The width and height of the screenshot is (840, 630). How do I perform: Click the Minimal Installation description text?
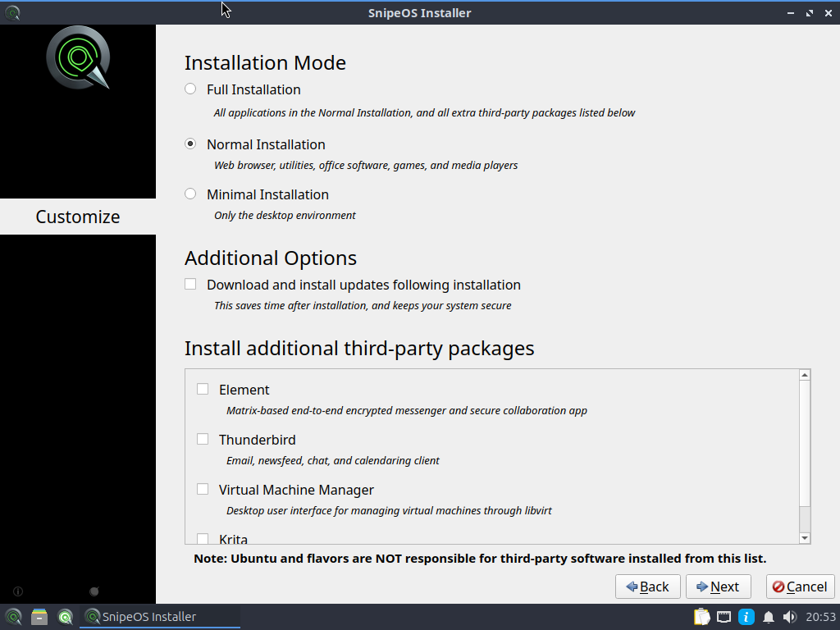pos(285,215)
